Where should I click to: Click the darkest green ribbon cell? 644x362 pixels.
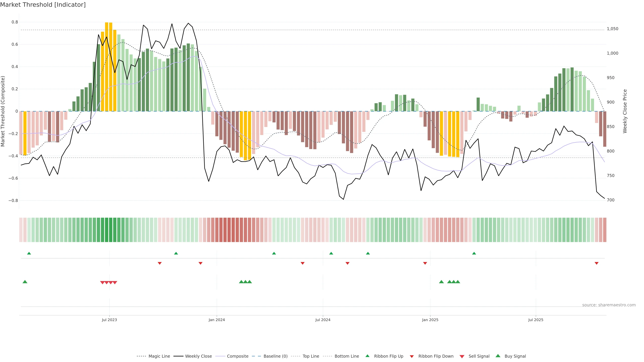tap(106, 230)
